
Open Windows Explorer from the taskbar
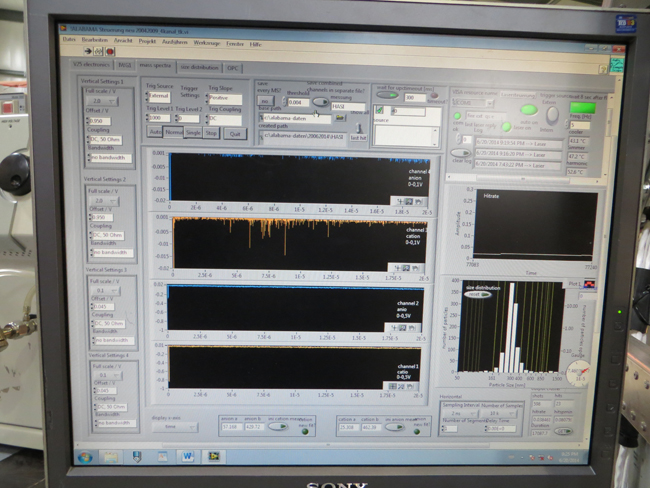click(x=111, y=457)
